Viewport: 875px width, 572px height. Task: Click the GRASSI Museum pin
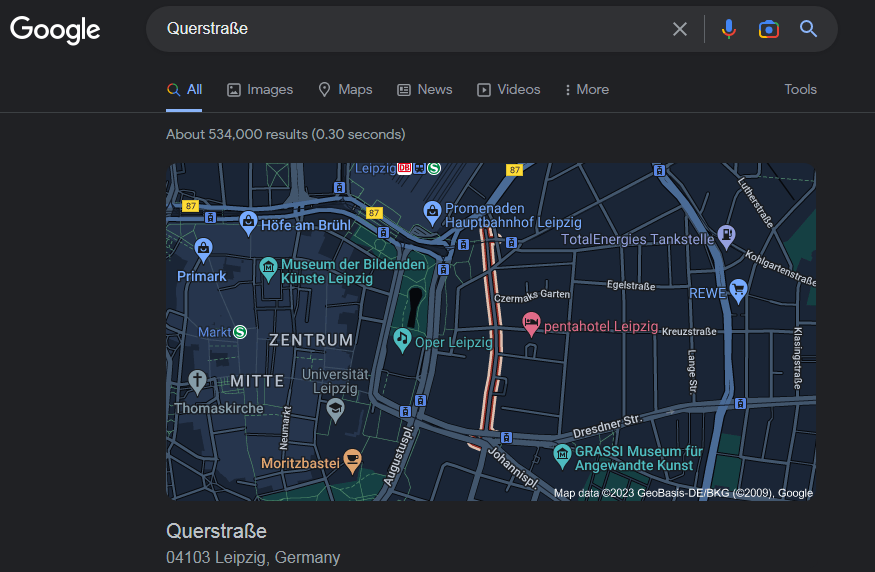pos(562,456)
